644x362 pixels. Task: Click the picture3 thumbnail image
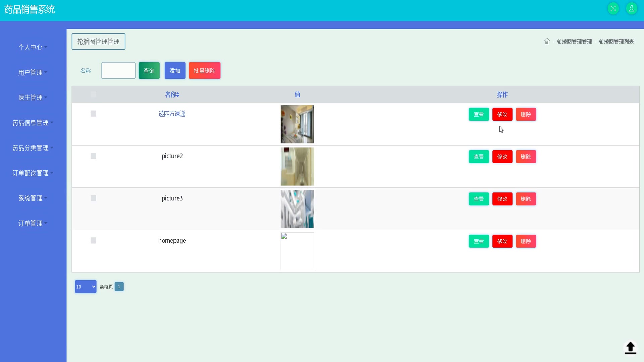click(x=297, y=209)
